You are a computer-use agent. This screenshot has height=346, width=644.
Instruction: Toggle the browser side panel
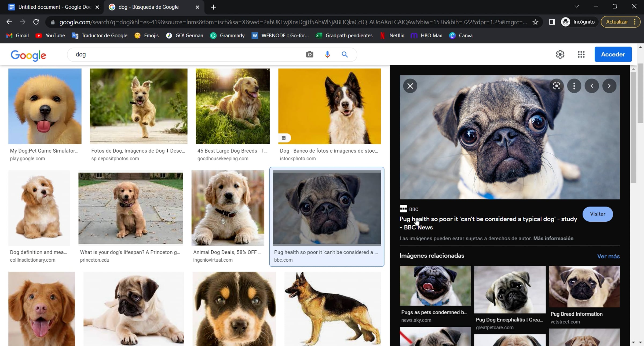click(552, 22)
